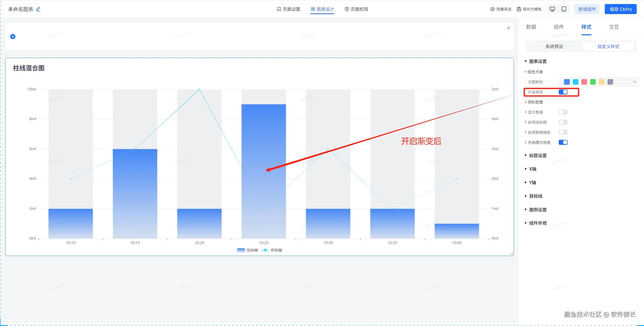644x326 pixels.
Task: Pick the green theme color swatch
Action: click(x=593, y=82)
